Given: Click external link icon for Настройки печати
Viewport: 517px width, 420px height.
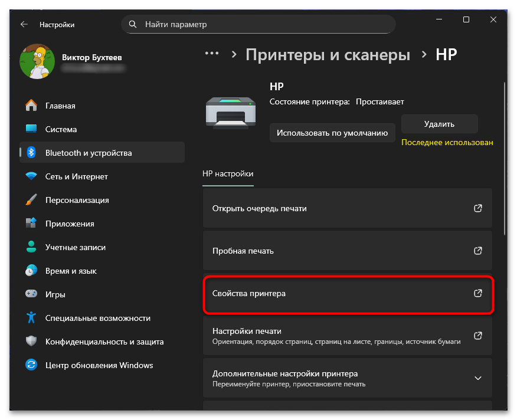Looking at the screenshot, I should coord(478,336).
